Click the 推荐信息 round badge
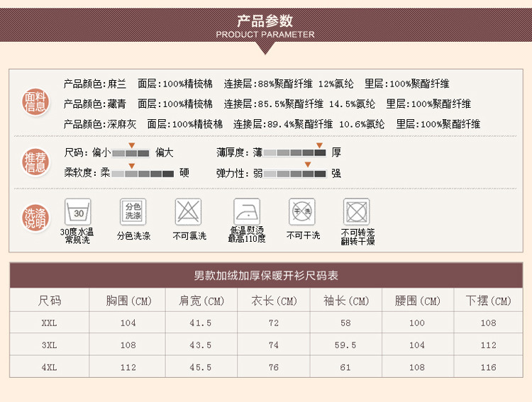The height and width of the screenshot is (402, 532). (x=35, y=162)
